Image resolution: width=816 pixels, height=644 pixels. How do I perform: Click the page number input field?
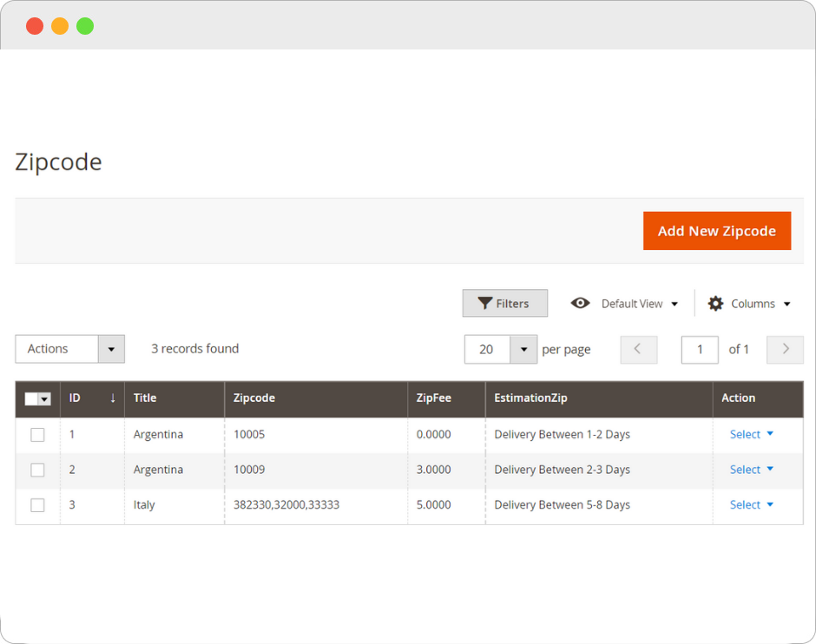tap(700, 349)
